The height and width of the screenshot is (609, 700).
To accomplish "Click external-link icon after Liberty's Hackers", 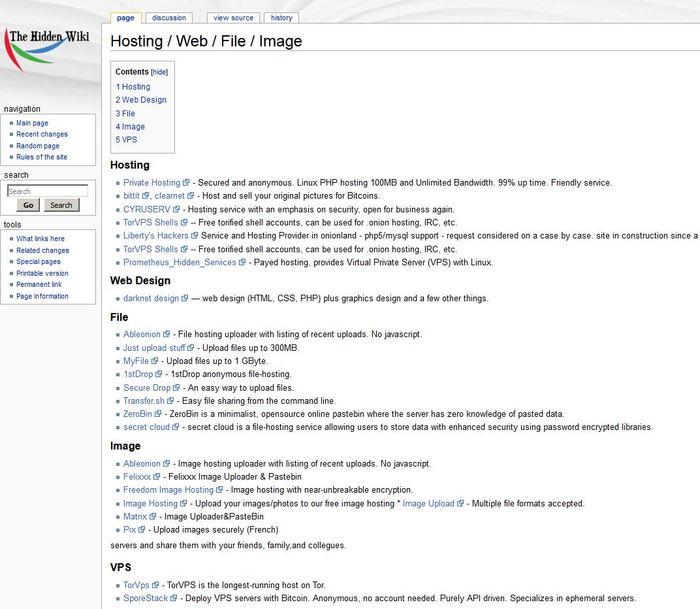I will (194, 235).
